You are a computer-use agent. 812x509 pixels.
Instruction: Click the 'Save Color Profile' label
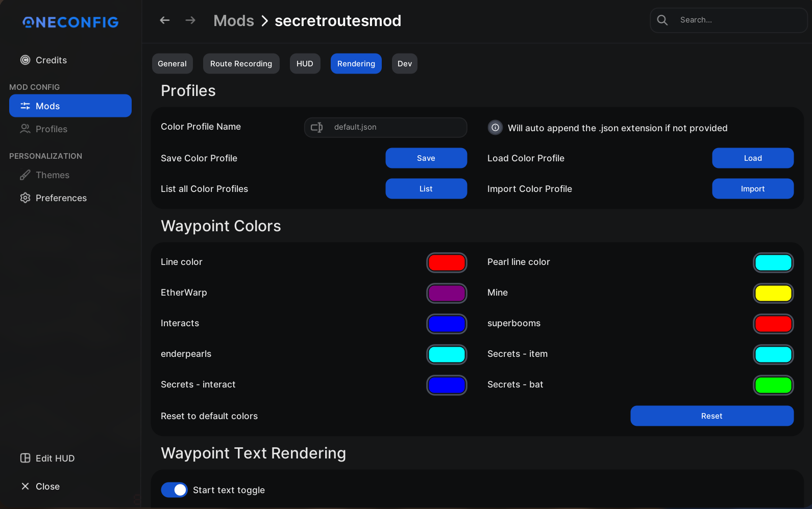(199, 158)
